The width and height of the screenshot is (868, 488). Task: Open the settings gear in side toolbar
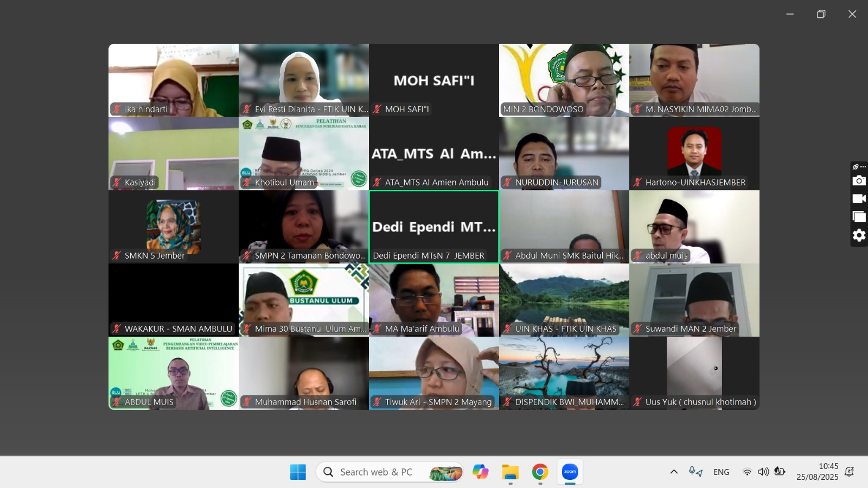(859, 235)
